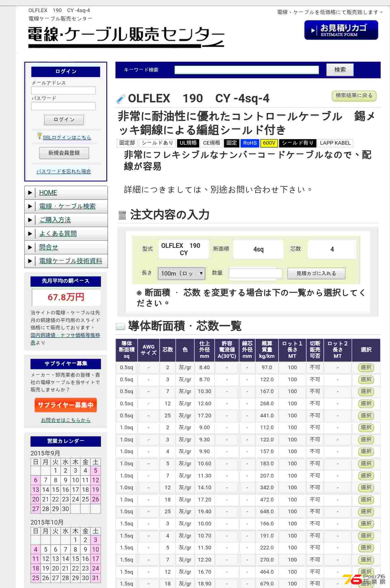Click the CE規格 tag

pyautogui.click(x=211, y=143)
